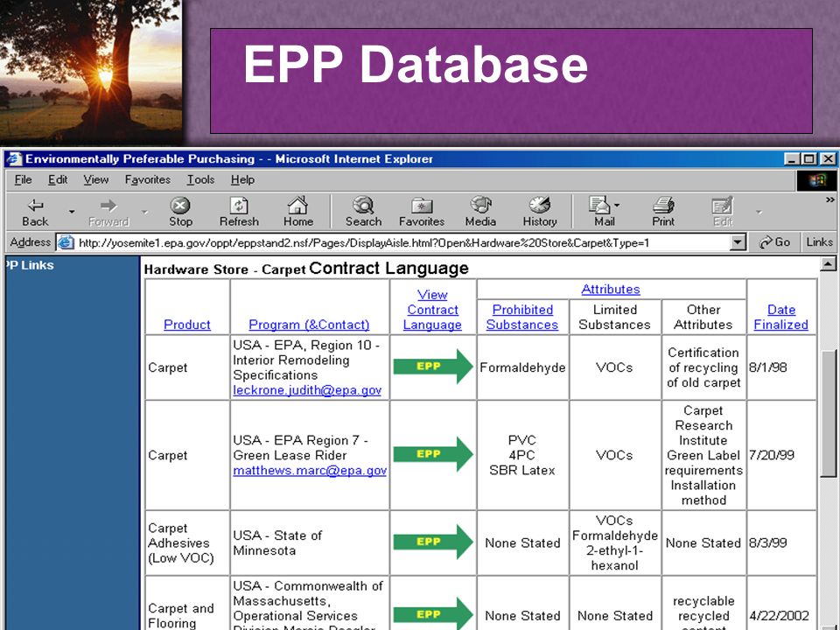Image resolution: width=840 pixels, height=630 pixels.
Task: Stop the page loading with Stop
Action: coord(180,212)
